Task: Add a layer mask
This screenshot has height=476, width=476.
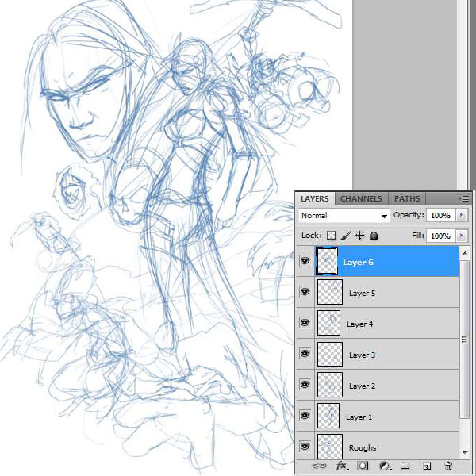Action: [363, 466]
